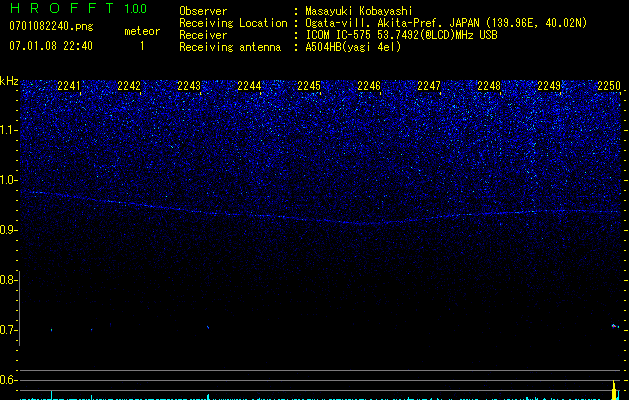Click the 2241 time marker
629x400 pixels.
click(69, 87)
